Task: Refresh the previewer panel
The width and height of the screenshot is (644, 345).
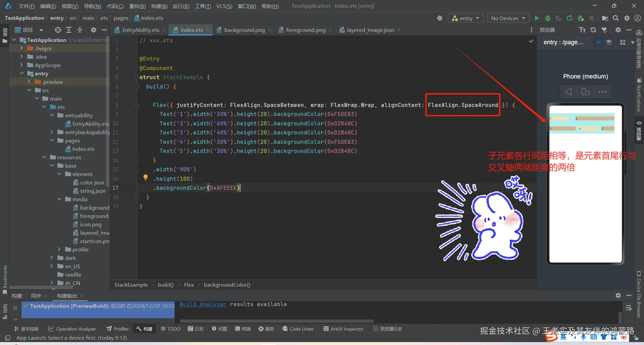Action: [593, 30]
